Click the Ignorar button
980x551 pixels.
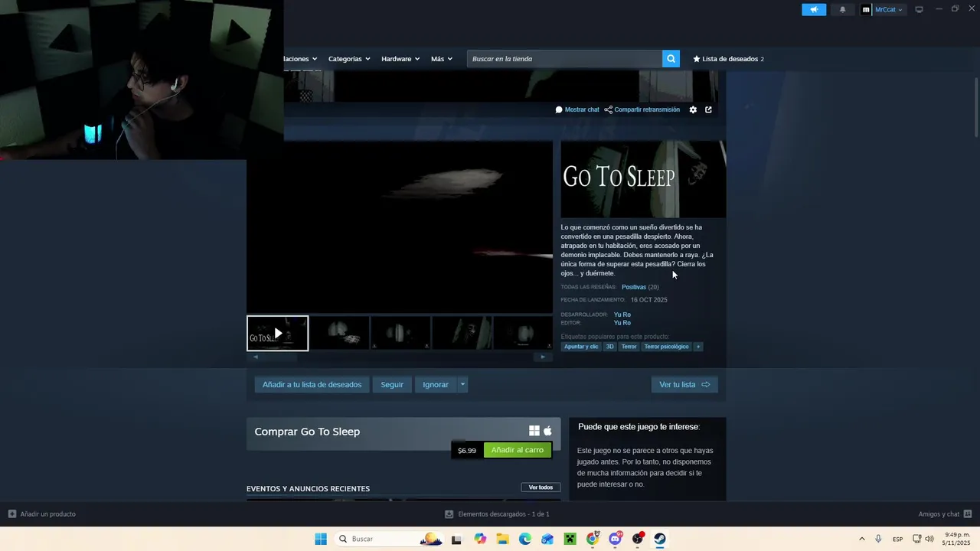pyautogui.click(x=436, y=384)
